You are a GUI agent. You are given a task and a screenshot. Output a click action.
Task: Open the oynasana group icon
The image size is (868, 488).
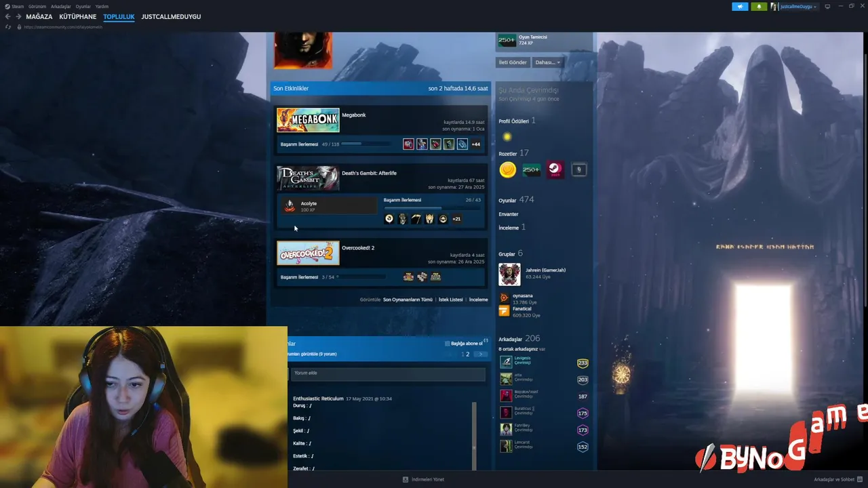click(x=504, y=298)
